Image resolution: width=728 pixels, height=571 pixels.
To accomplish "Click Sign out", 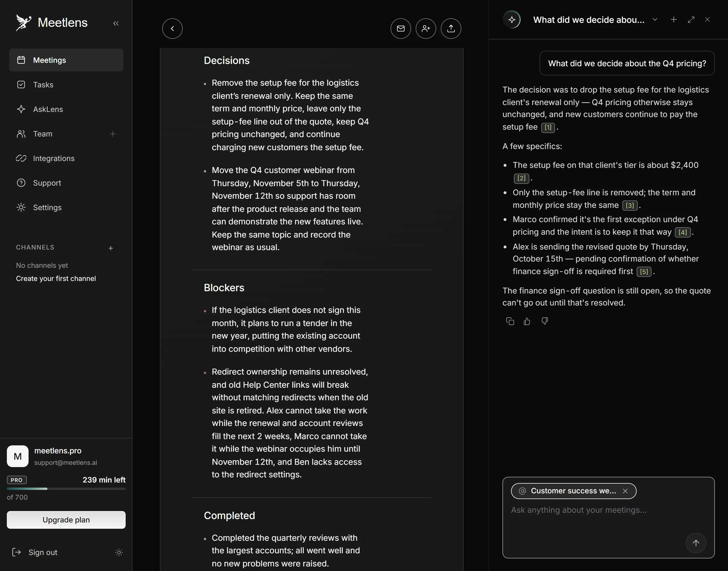I will click(x=35, y=552).
